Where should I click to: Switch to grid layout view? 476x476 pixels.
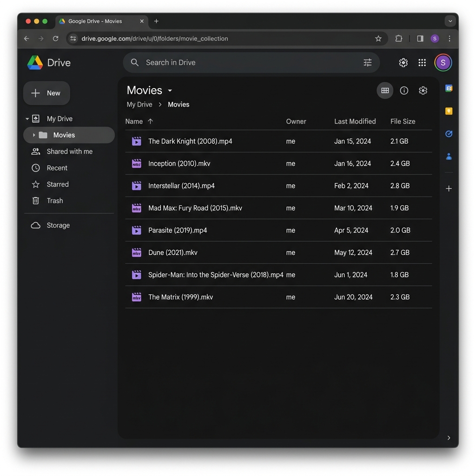[385, 91]
